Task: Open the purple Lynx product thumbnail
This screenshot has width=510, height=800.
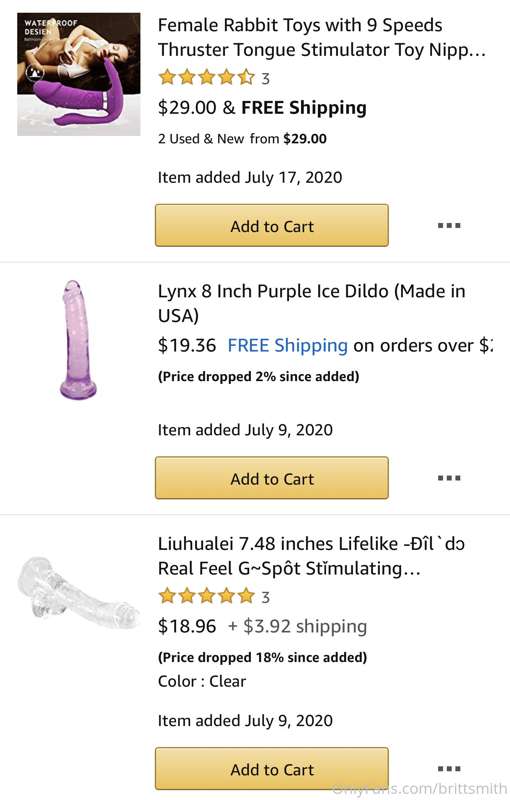Action: 78,340
